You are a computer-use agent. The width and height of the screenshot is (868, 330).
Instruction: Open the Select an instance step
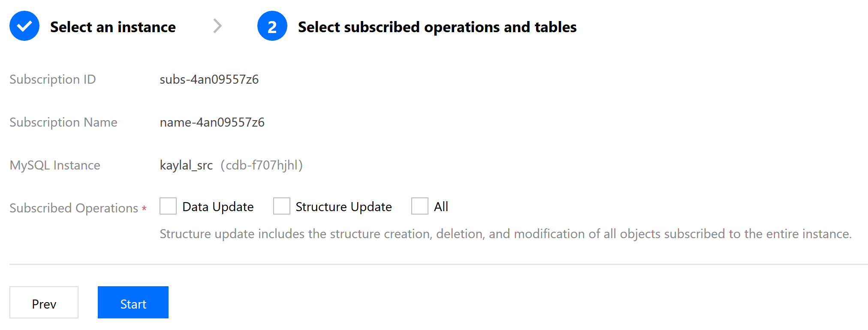point(113,27)
